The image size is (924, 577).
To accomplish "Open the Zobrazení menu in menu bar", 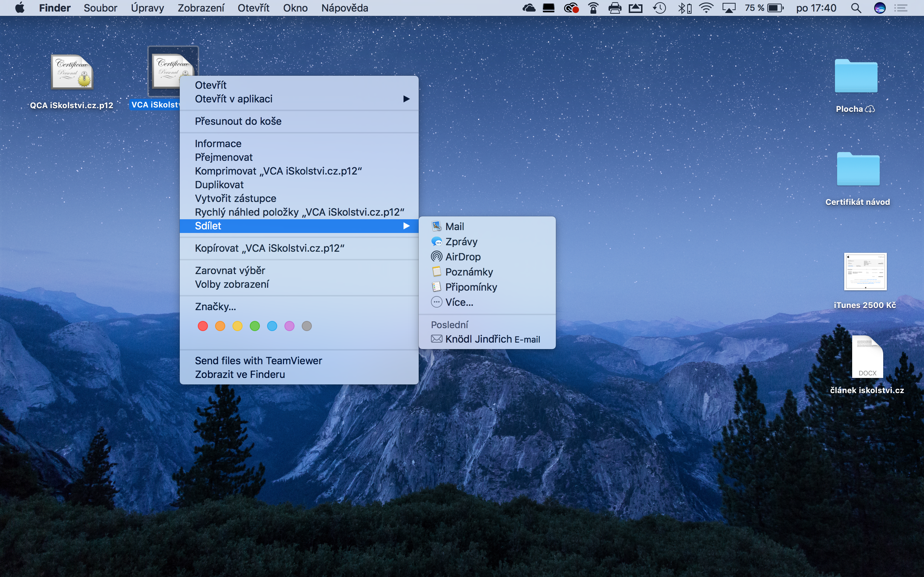I will 201,8.
